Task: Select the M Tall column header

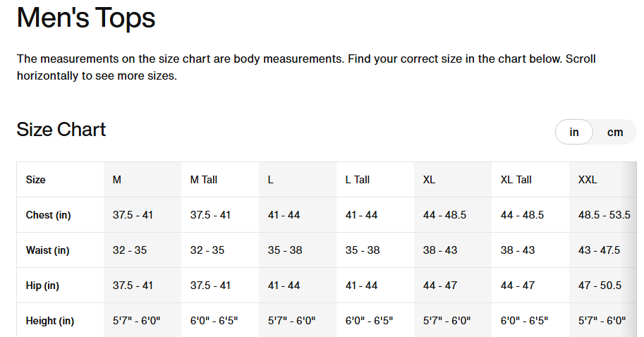Action: coord(204,180)
